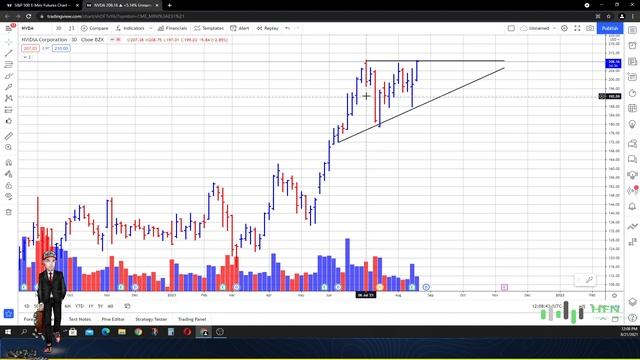Switch to the Pine Editor tab
Viewport: 640px width, 360px height.
pos(113,319)
